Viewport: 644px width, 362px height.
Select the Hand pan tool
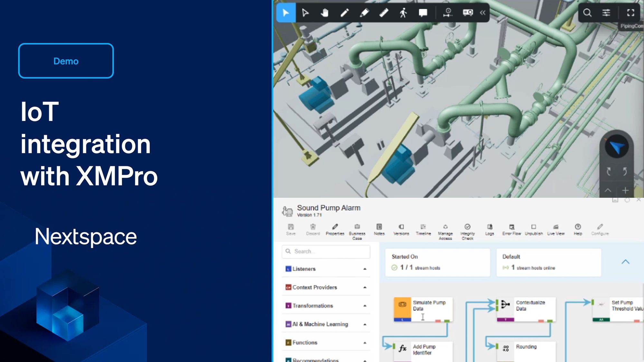click(325, 13)
